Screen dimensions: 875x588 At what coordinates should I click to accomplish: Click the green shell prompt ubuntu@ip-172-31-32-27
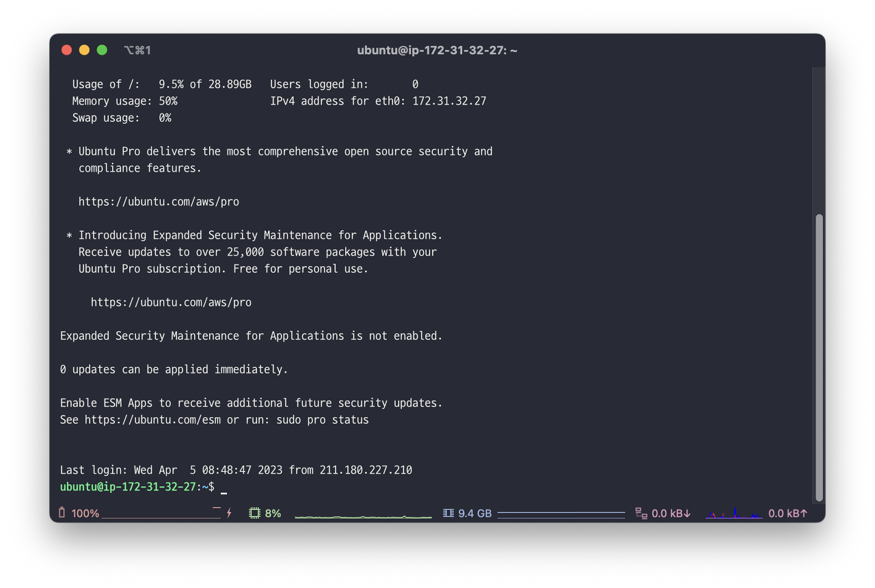click(128, 487)
